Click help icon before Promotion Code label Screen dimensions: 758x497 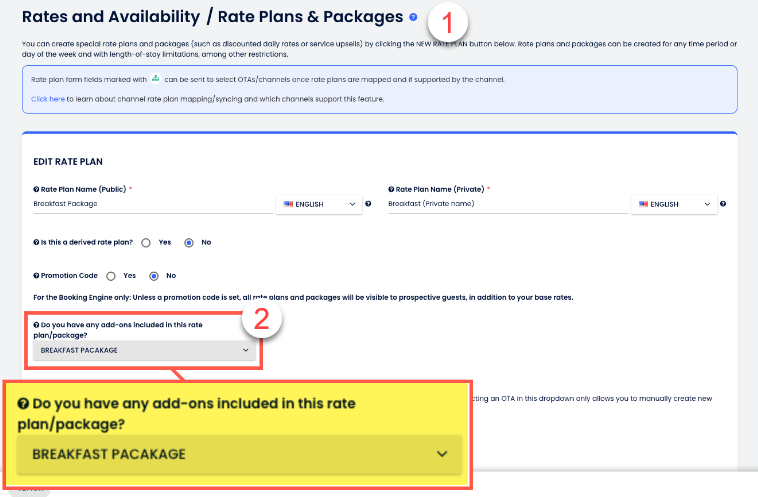pyautogui.click(x=36, y=275)
